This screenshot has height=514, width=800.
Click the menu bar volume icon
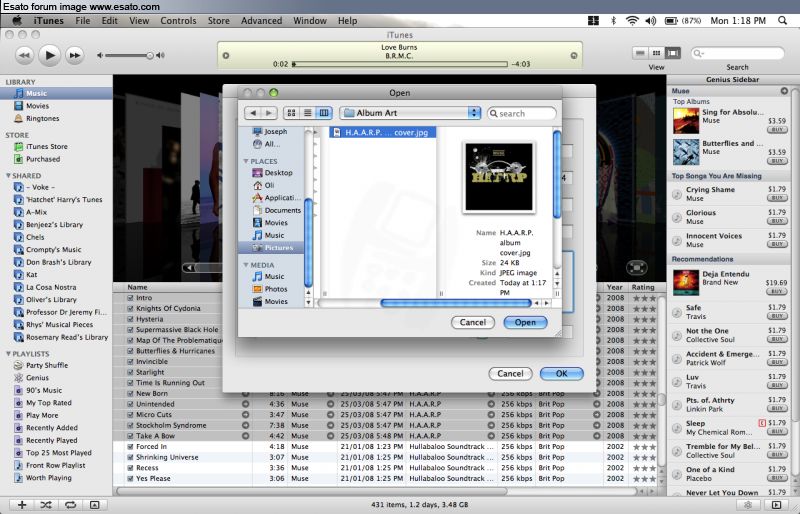point(651,21)
